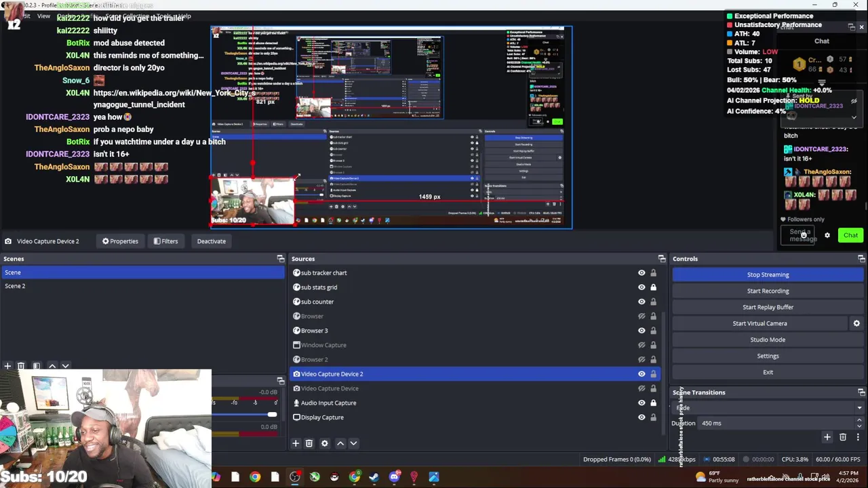Viewport: 868px width, 488px height.
Task: Adjust the audio mixer volume slider
Action: coord(272,414)
